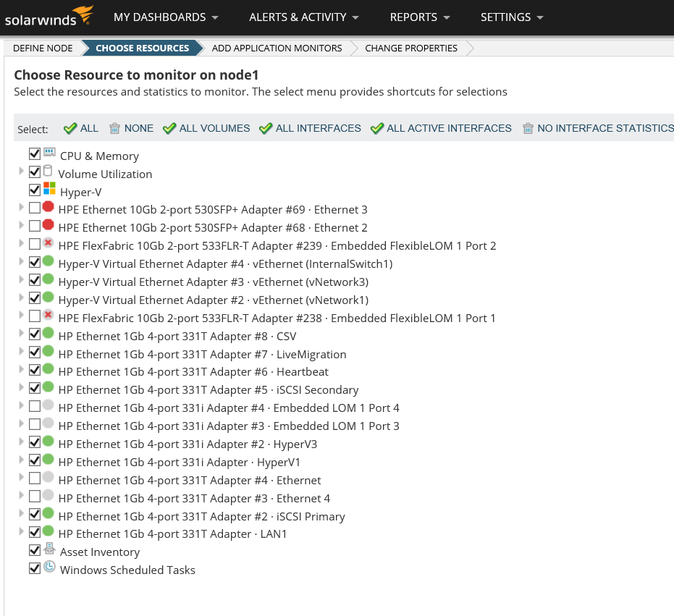Select ALL INTERFACES shortcut
674x616 pixels.
[x=310, y=128]
